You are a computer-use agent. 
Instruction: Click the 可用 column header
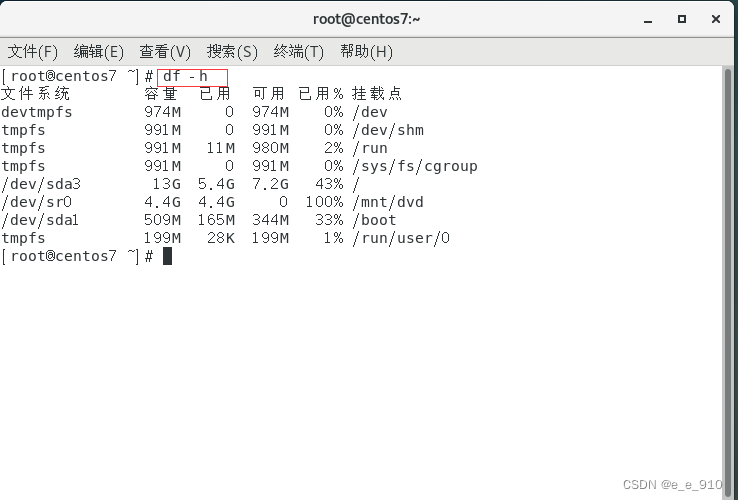click(269, 94)
